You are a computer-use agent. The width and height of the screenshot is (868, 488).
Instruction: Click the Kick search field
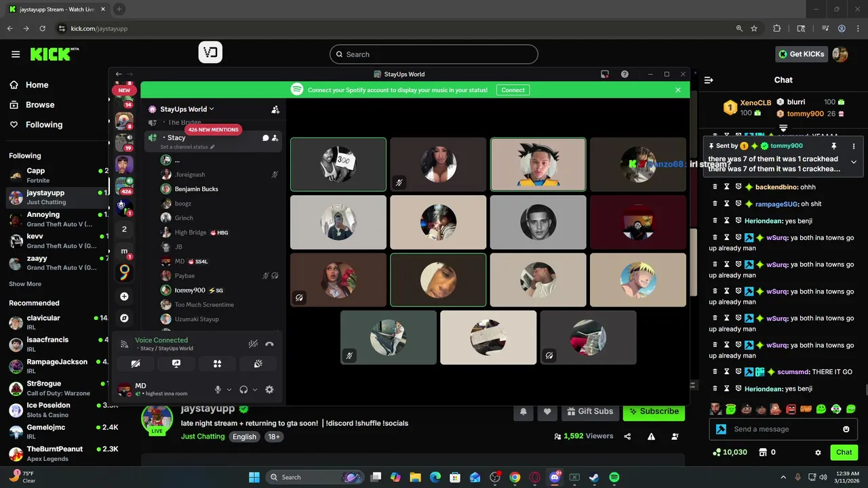(x=434, y=54)
